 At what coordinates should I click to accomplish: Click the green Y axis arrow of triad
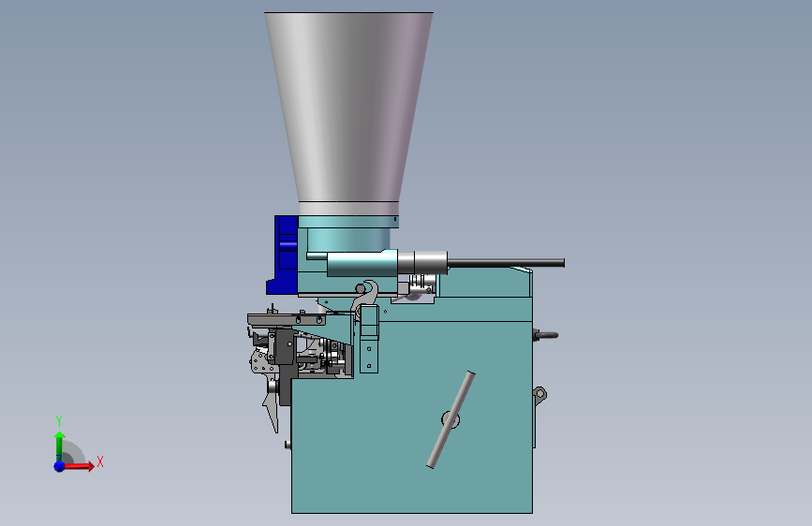click(x=59, y=446)
